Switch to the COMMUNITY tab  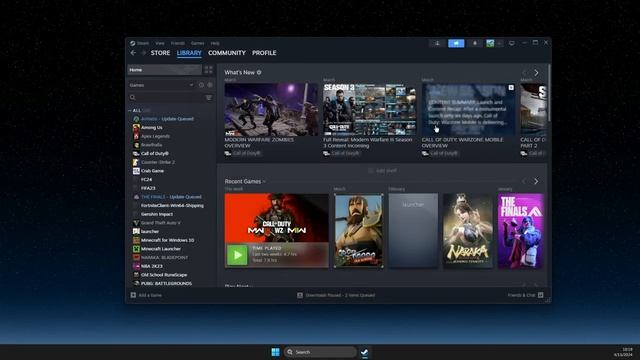click(x=227, y=53)
